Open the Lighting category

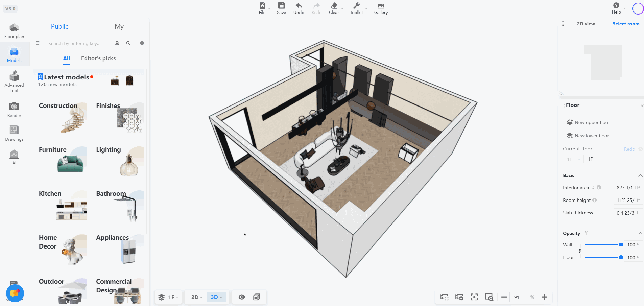pyautogui.click(x=120, y=161)
